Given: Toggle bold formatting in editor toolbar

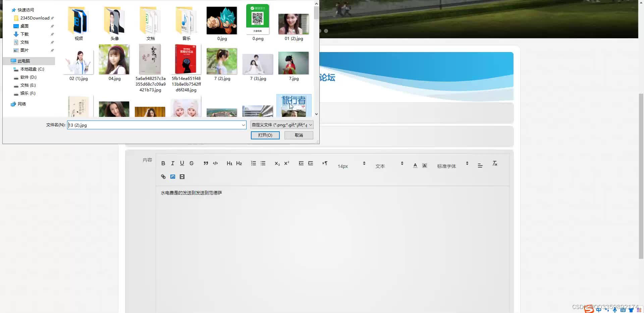Looking at the screenshot, I should (163, 163).
